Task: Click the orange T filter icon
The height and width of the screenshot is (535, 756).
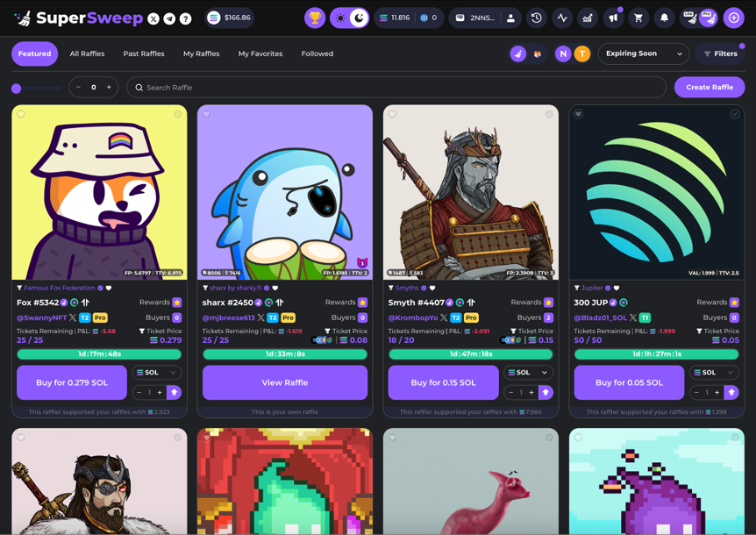Action: (582, 53)
